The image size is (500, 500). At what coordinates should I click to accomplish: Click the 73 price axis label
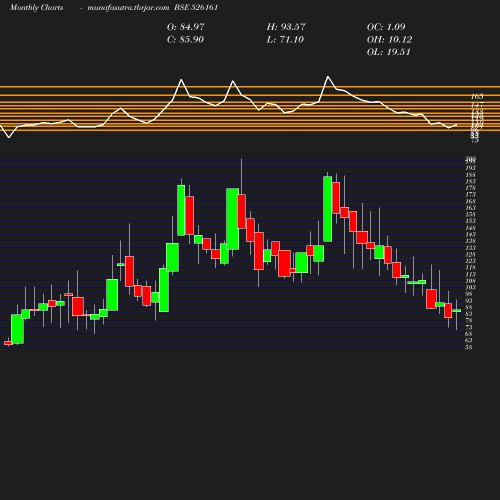(x=469, y=327)
